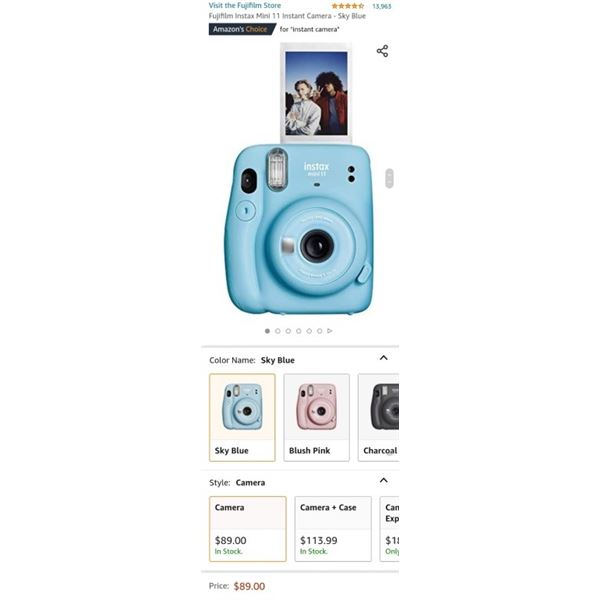Select the sixth image carousel dot
Image resolution: width=600 pixels, height=600 pixels.
click(320, 331)
